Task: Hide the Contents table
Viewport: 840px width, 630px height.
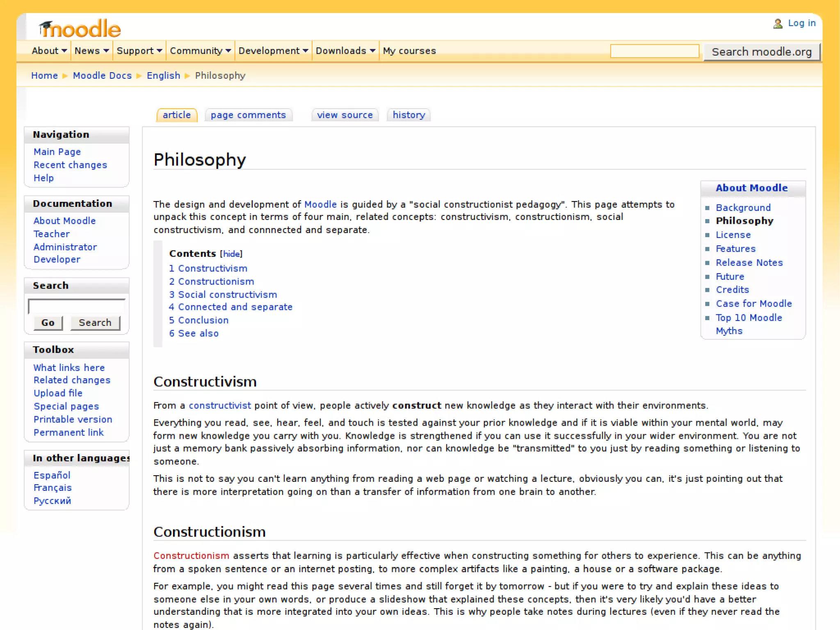Action: pyautogui.click(x=231, y=254)
